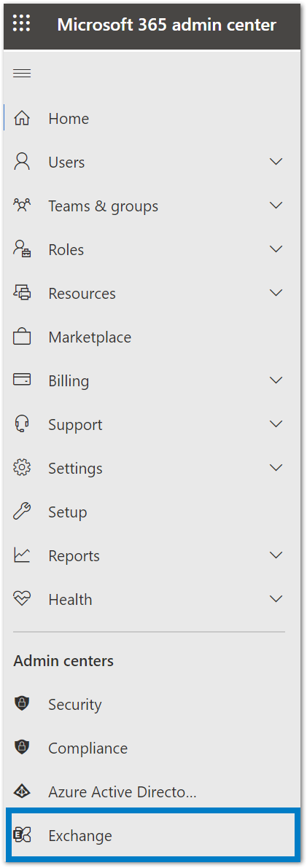Click the Users person icon
This screenshot has height=868, width=307.
pos(22,163)
